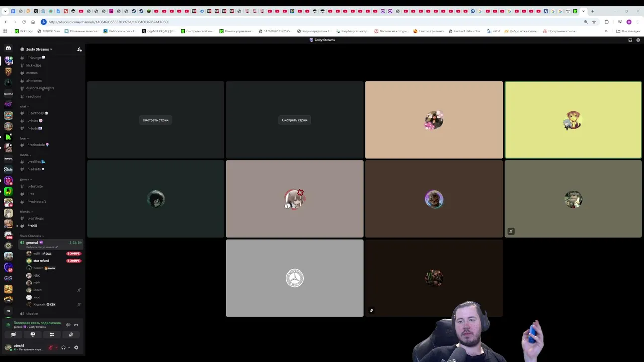Image resolution: width=644 pixels, height=362 pixels.
Task: Set voice channel status under general
Action: (42, 247)
